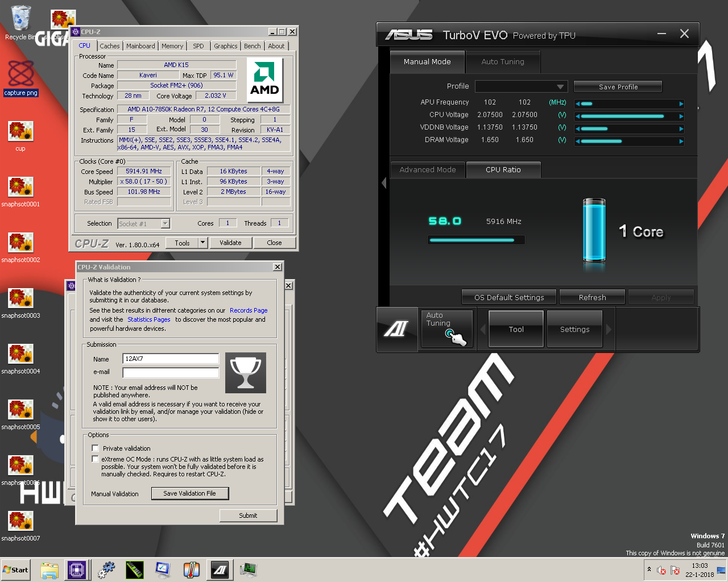Click Save Validation File button
Viewport: 728px width, 582px height.
pos(190,493)
